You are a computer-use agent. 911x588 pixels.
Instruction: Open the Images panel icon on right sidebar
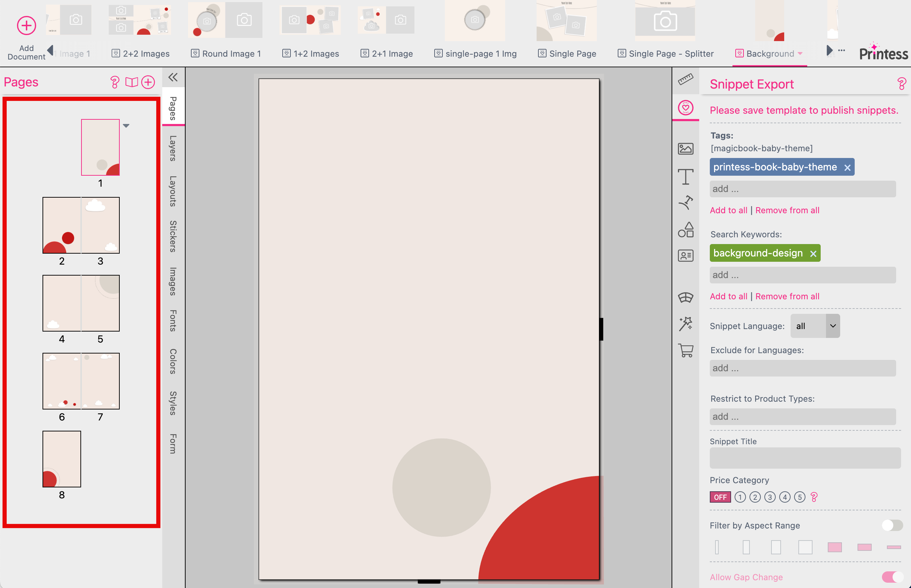tap(685, 149)
